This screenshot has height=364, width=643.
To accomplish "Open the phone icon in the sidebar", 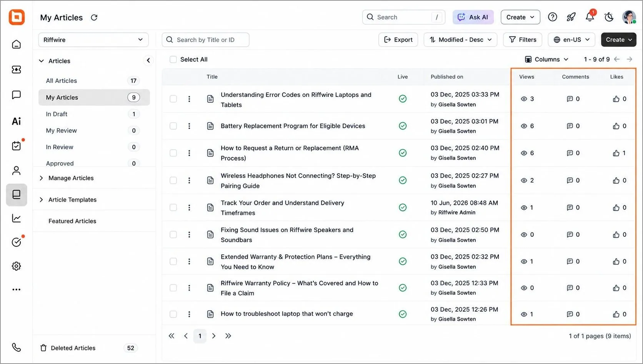I will 17,347.
